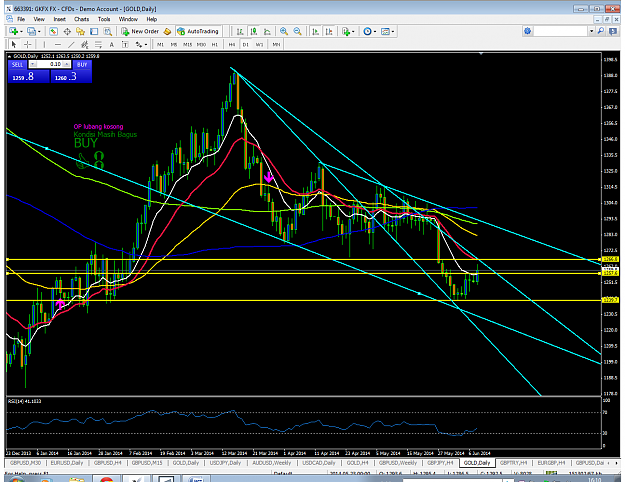The height and width of the screenshot is (482, 625).
Task: Toggle the crosshair cursor mode
Action: coord(28,44)
